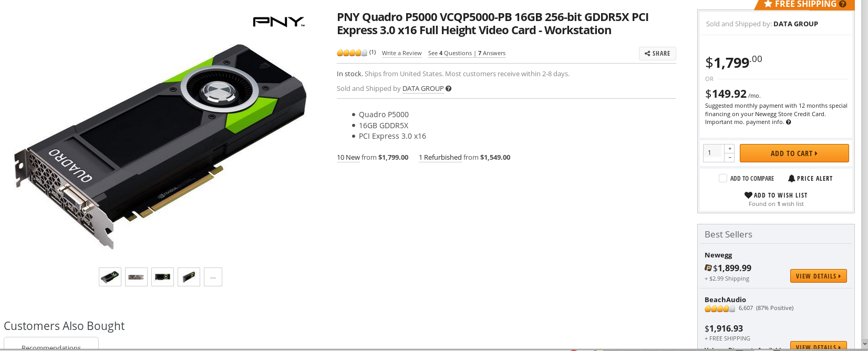This screenshot has height=351, width=868.
Task: Click the star rating eggs
Action: pos(352,53)
